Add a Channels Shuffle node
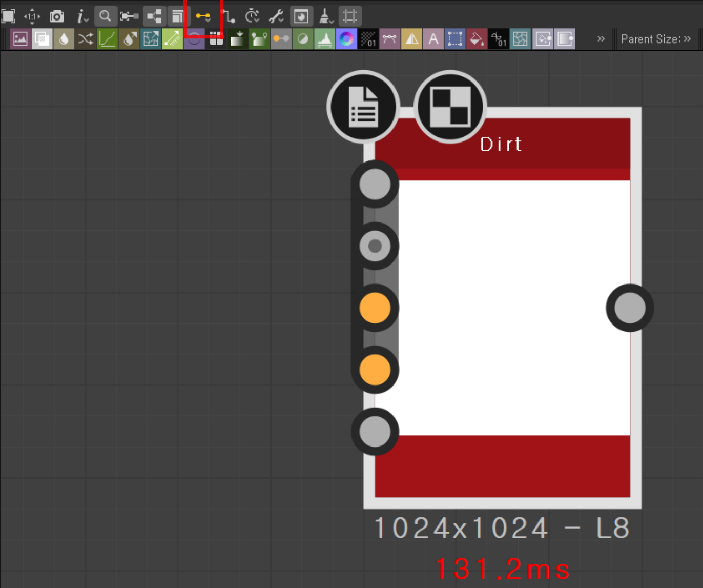The height and width of the screenshot is (588, 703). 86,39
